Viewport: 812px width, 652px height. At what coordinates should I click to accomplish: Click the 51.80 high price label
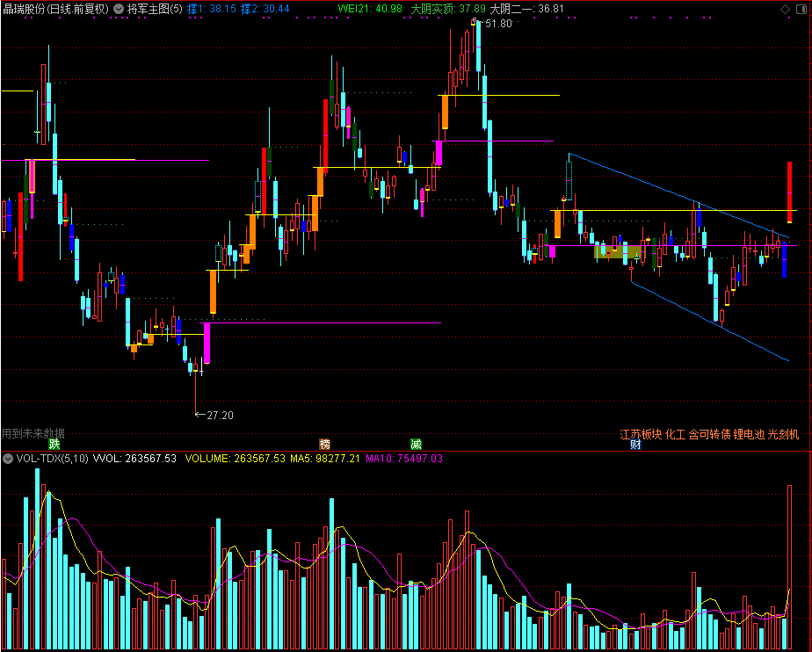[498, 24]
